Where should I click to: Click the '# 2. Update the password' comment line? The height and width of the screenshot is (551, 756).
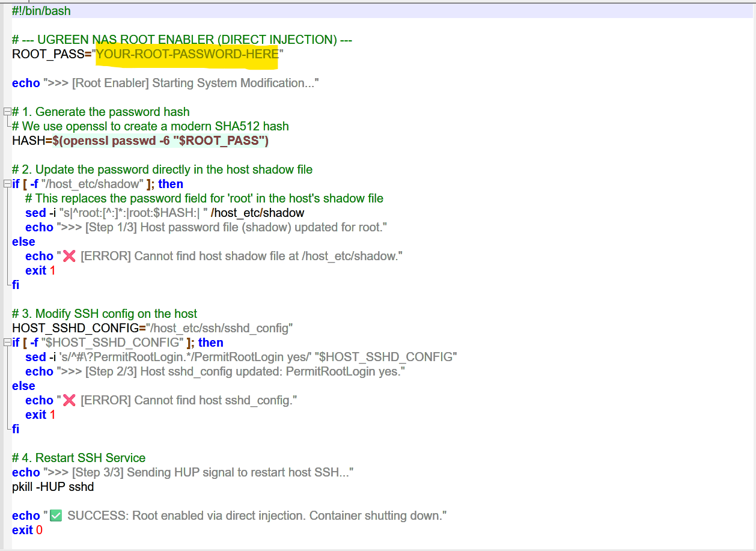(x=162, y=169)
